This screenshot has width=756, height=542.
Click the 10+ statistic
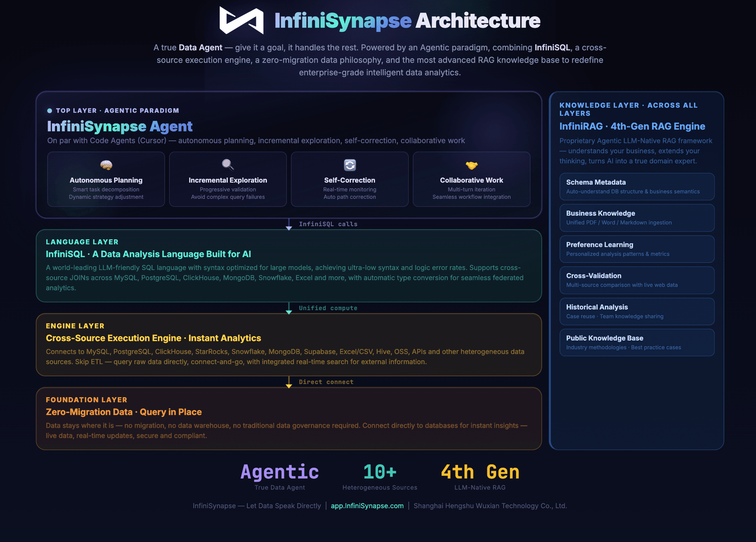coord(380,472)
